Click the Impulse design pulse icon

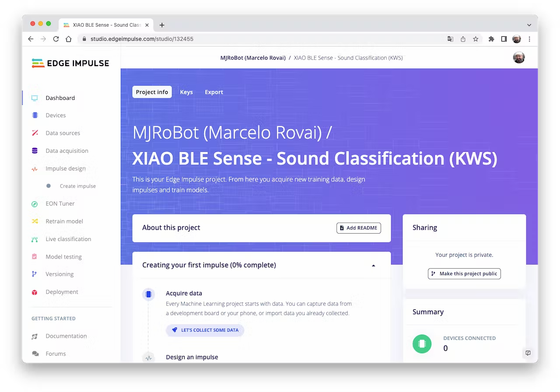click(x=35, y=169)
